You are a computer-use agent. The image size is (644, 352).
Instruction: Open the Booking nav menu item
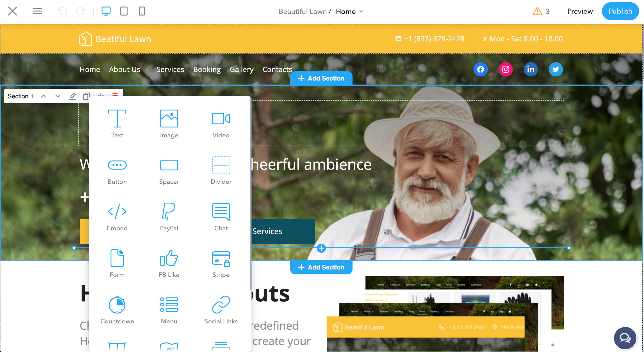(207, 69)
